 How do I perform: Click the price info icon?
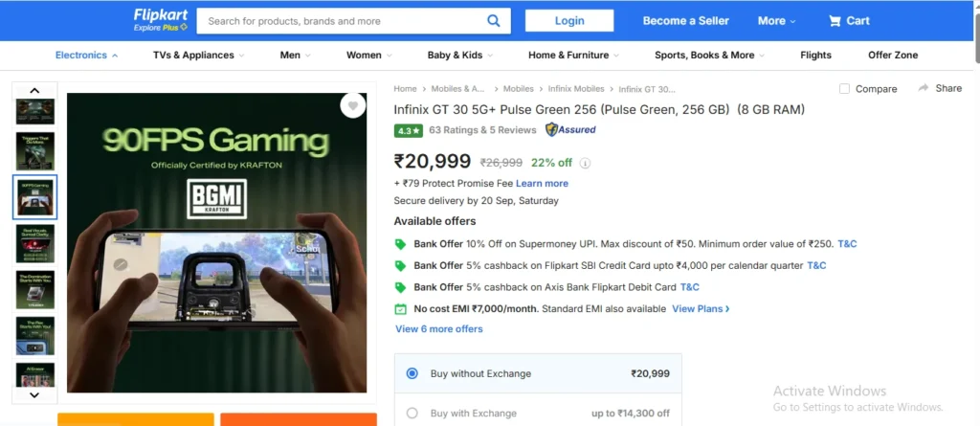point(586,163)
